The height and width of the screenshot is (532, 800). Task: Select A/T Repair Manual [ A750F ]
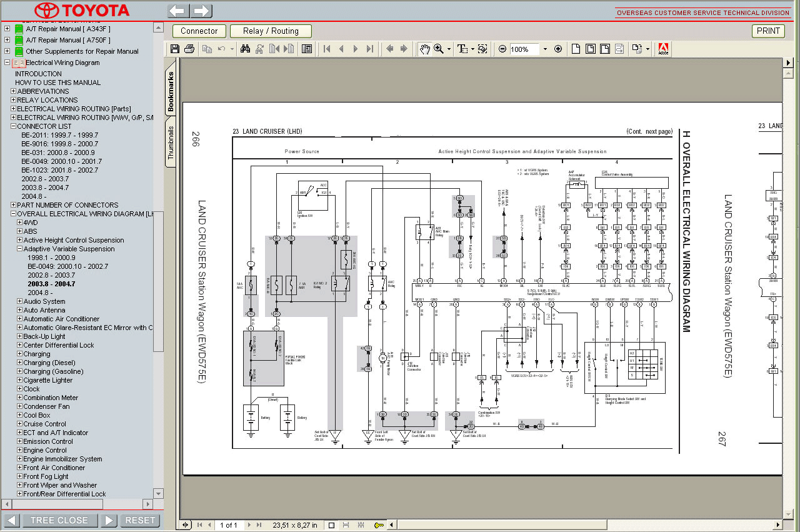pos(68,40)
